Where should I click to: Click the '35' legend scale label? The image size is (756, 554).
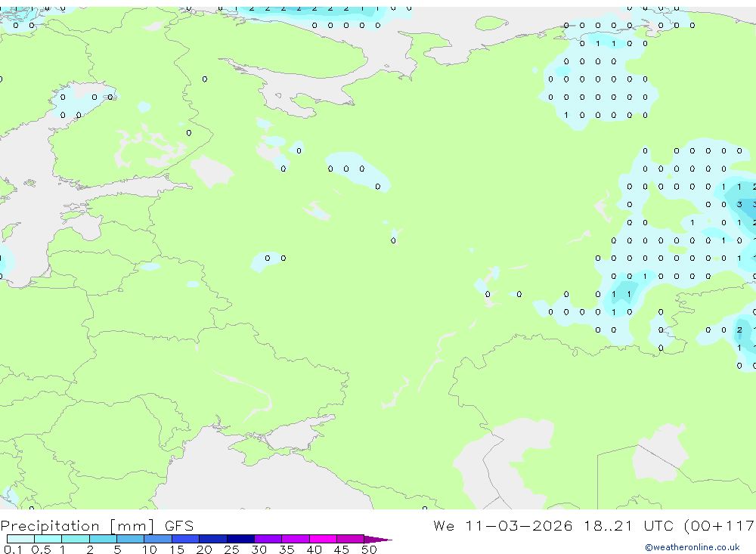[287, 549]
